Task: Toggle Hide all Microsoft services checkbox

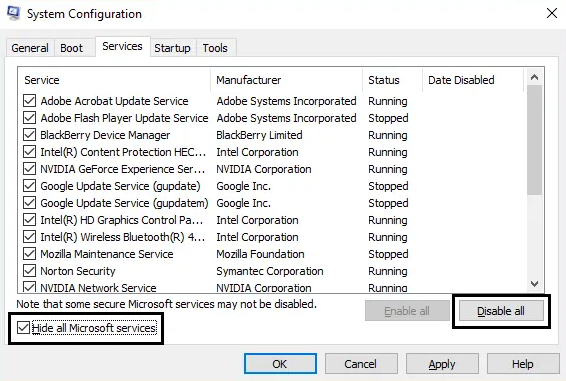Action: [x=23, y=328]
